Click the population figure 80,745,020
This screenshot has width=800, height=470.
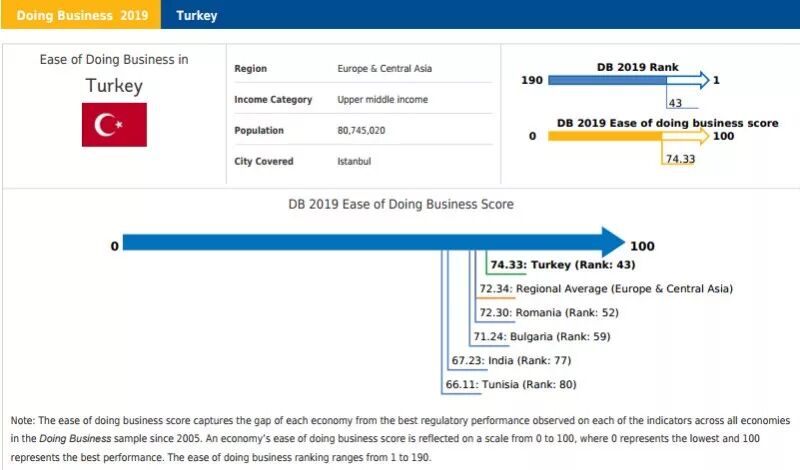click(361, 130)
